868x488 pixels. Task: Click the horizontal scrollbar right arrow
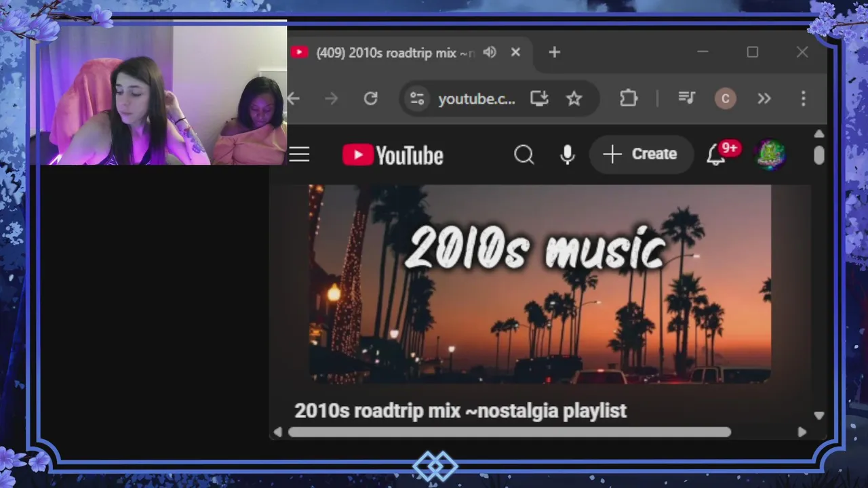(802, 432)
